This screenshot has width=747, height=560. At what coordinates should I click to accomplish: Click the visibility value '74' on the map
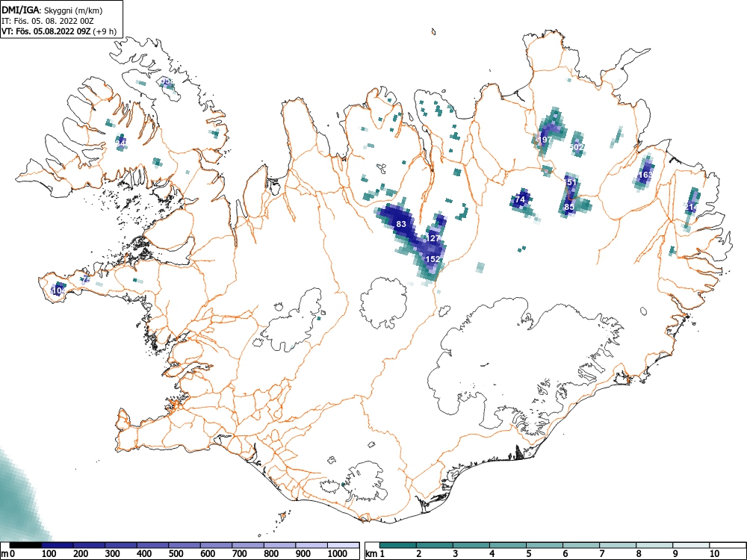[x=520, y=199]
